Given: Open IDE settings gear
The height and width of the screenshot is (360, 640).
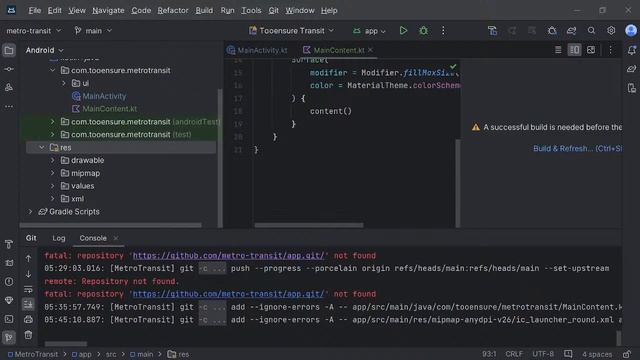Looking at the screenshot, I should [x=611, y=31].
